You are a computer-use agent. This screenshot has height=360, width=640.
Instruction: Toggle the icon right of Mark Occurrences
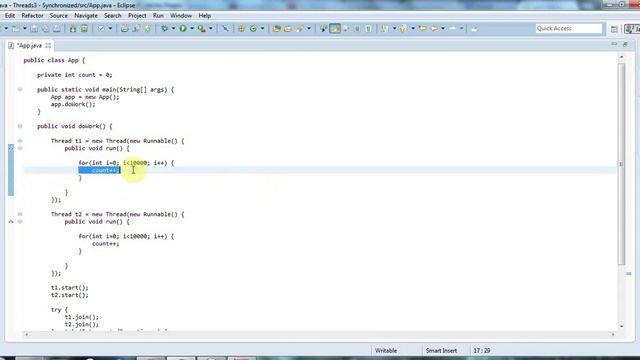[x=346, y=29]
